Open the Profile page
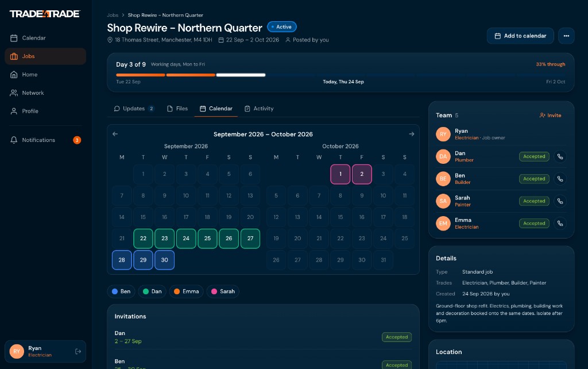This screenshot has width=588, height=369. [x=45, y=111]
